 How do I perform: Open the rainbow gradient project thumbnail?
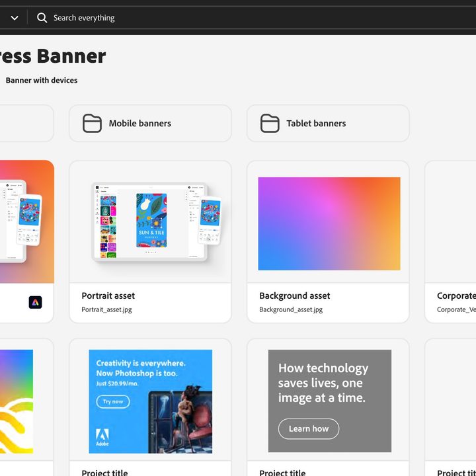[17, 401]
